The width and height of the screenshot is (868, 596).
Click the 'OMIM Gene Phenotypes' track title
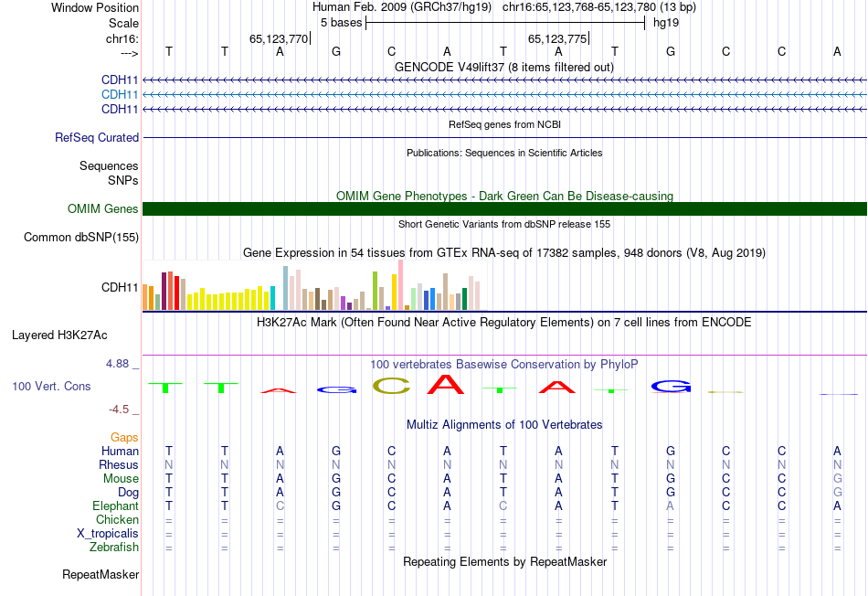pos(504,197)
